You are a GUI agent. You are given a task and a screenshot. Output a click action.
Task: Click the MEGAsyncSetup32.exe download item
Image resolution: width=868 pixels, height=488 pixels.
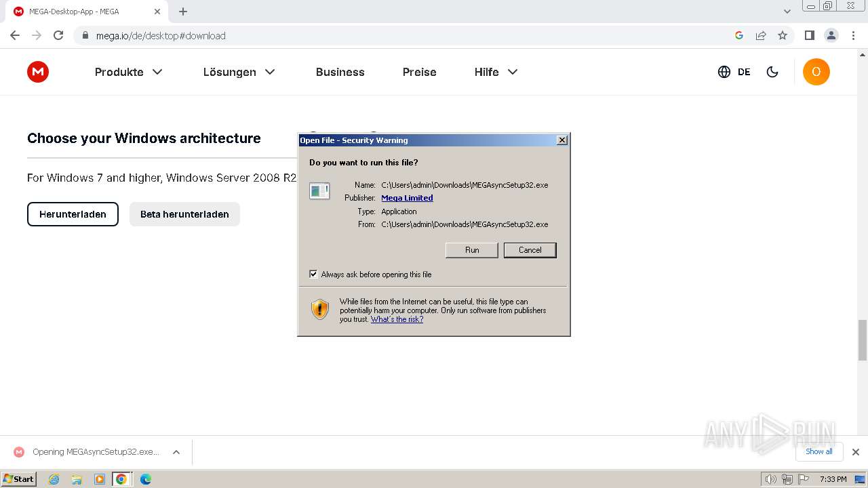pyautogui.click(x=96, y=452)
